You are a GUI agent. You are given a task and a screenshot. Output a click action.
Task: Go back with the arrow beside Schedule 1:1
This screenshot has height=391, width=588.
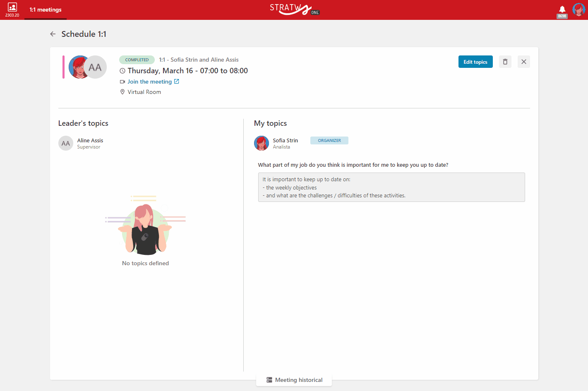[53, 34]
